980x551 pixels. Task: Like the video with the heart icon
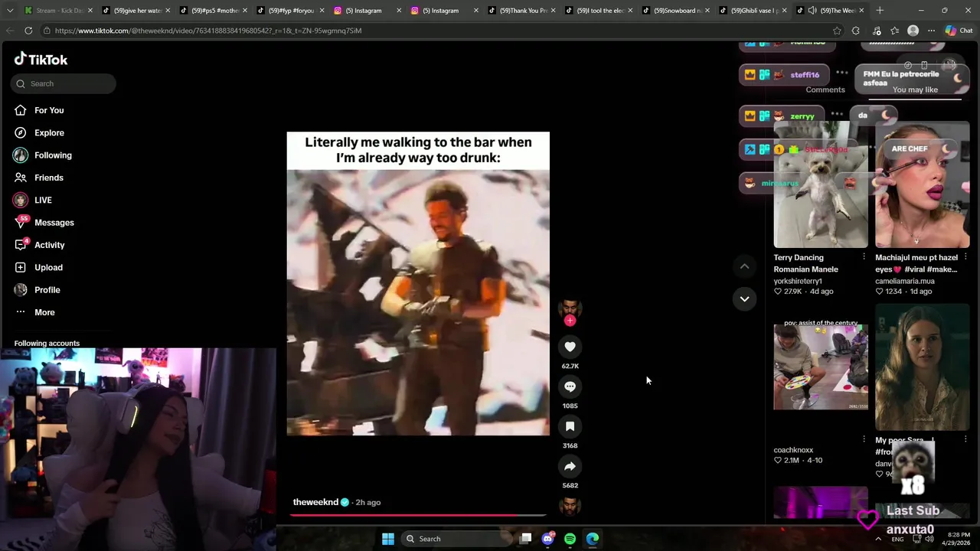(x=570, y=347)
